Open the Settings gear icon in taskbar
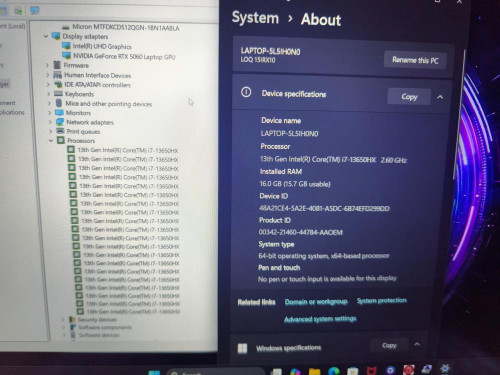 coord(445,368)
